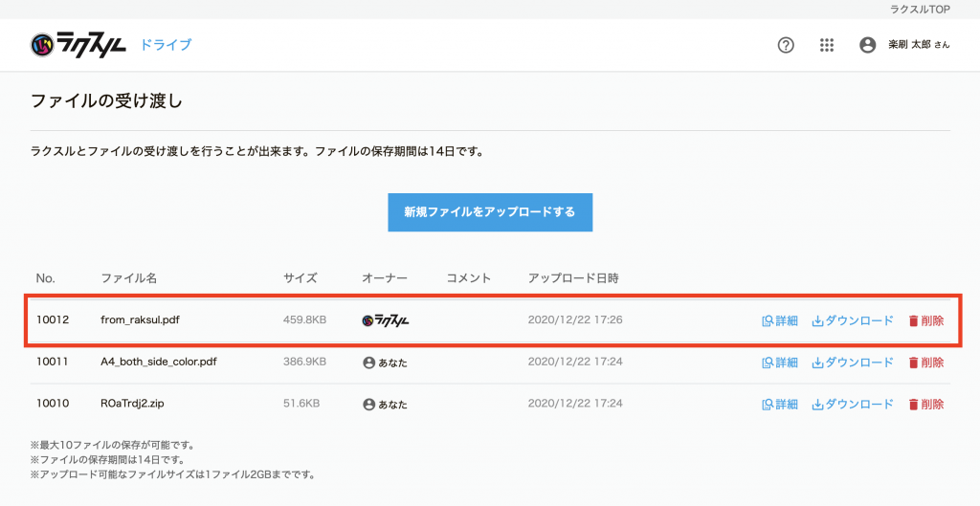The image size is (980, 506).
Task: Open the apps grid menu icon
Action: click(827, 45)
